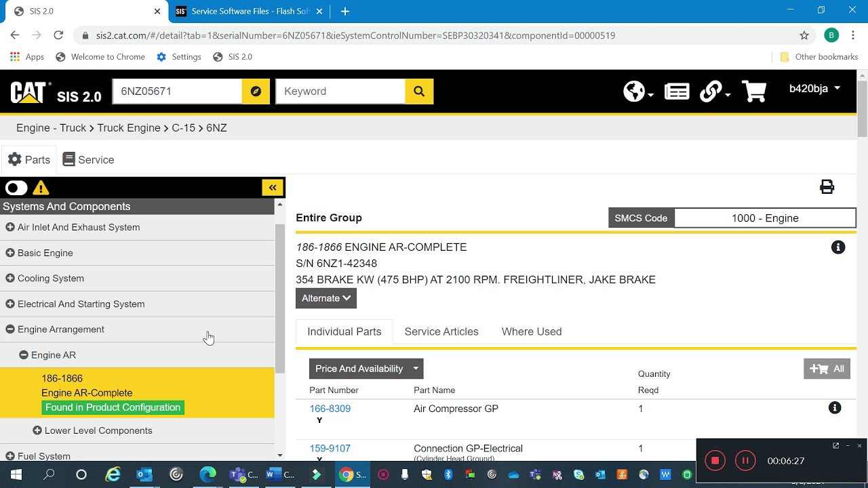Switch to the Service tab

[88, 160]
